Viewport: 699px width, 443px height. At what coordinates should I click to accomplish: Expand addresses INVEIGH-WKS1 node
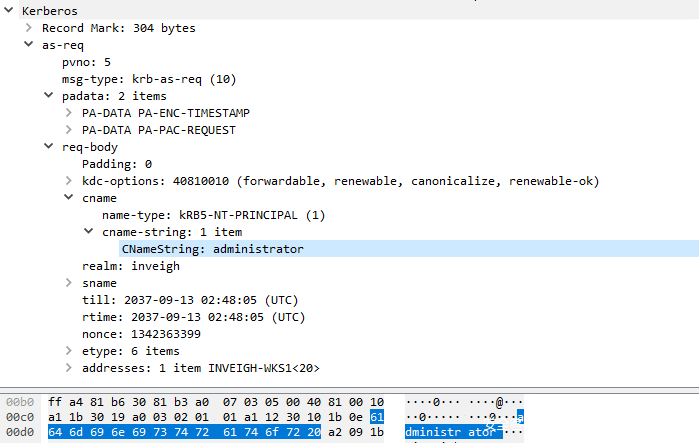click(69, 368)
